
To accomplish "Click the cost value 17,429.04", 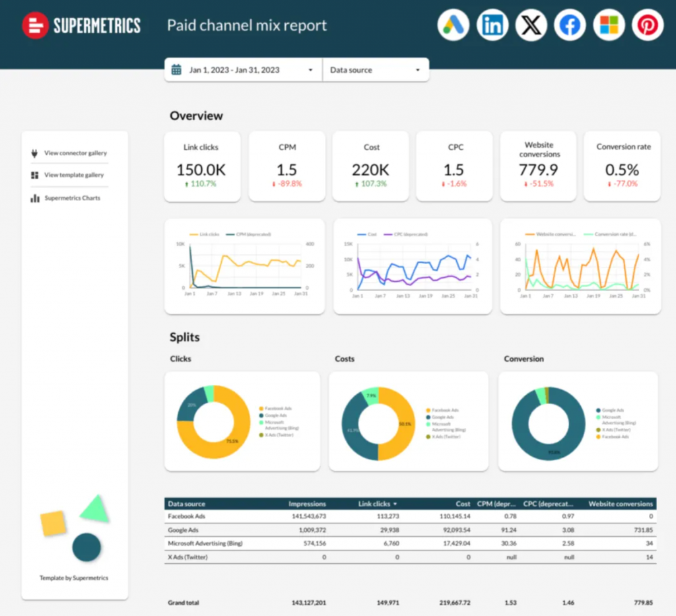I will coord(457,543).
